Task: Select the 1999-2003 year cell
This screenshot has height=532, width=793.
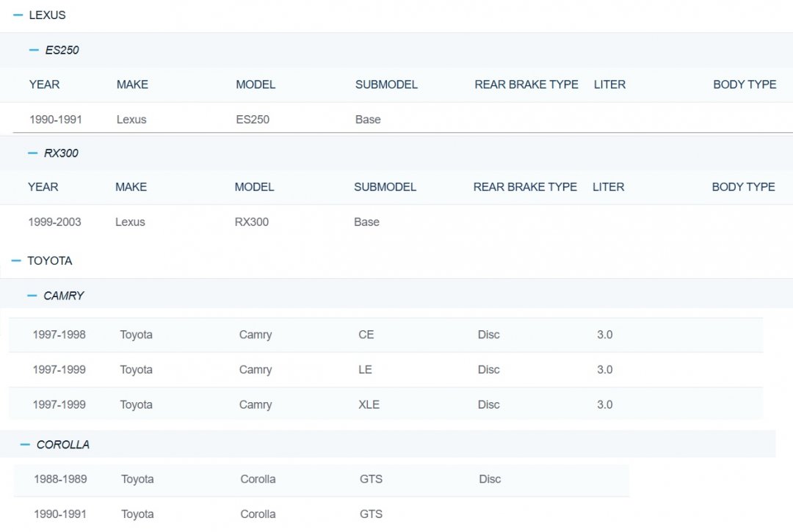Action: point(54,222)
